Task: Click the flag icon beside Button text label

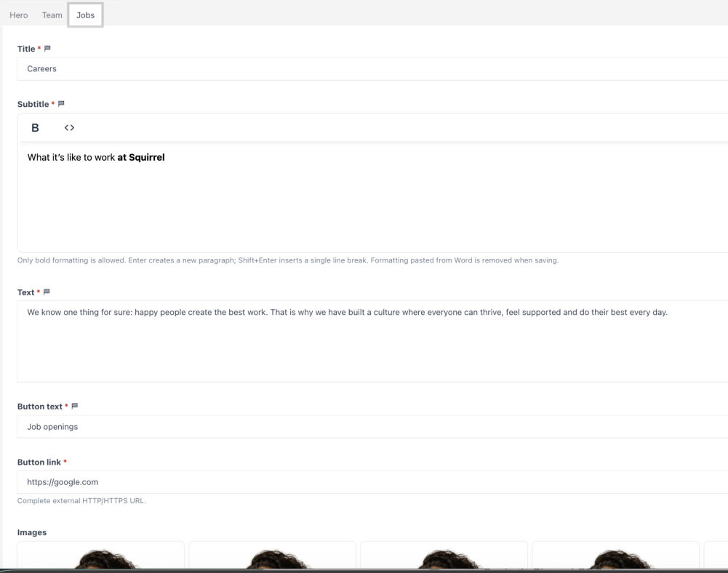Action: coord(75,406)
